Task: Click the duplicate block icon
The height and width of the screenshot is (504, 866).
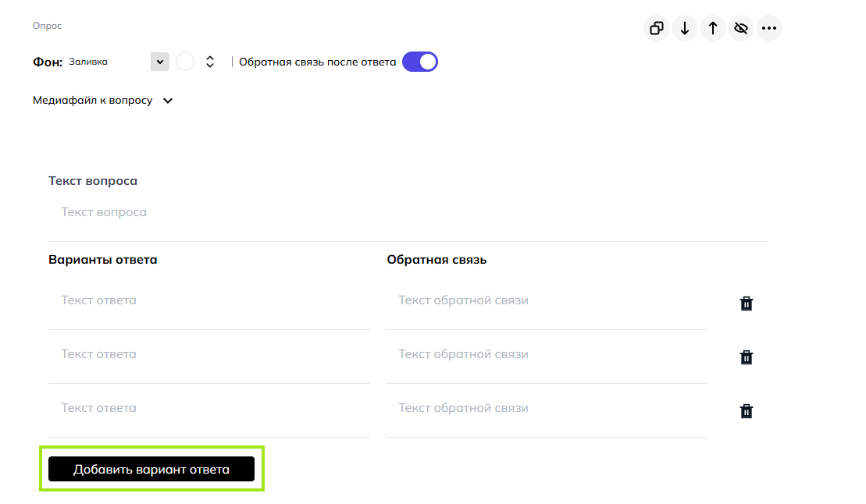Action: 657,28
